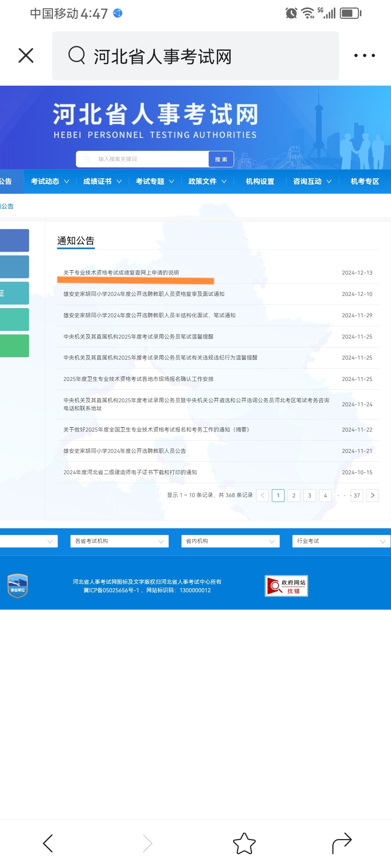Go to the 机考专区 menu item
The width and height of the screenshot is (391, 868).
365,182
